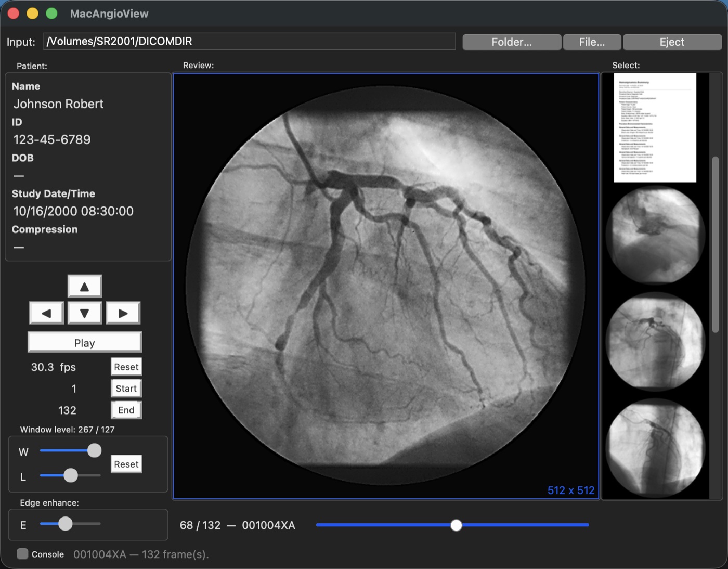728x569 pixels.
Task: Click study date 10/16/2000 08:30:00
Action: [73, 211]
